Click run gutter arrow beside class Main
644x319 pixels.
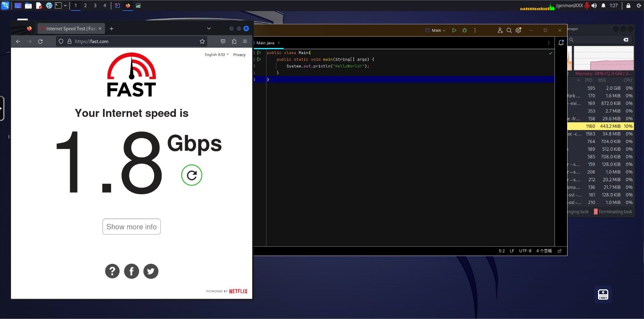pyautogui.click(x=259, y=53)
